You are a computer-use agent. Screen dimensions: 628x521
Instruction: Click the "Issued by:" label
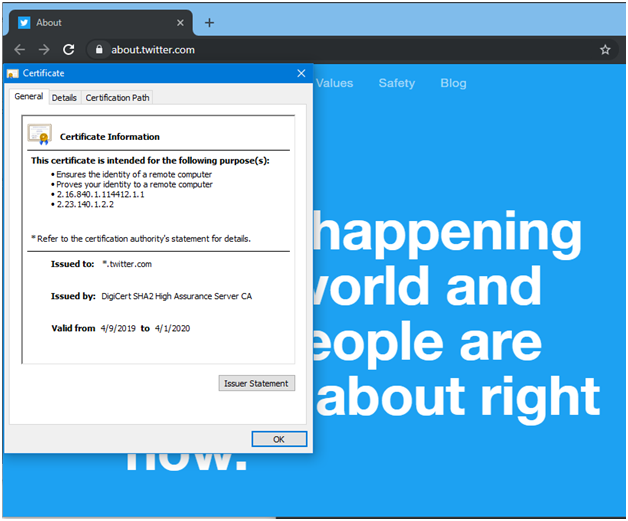pyautogui.click(x=73, y=296)
